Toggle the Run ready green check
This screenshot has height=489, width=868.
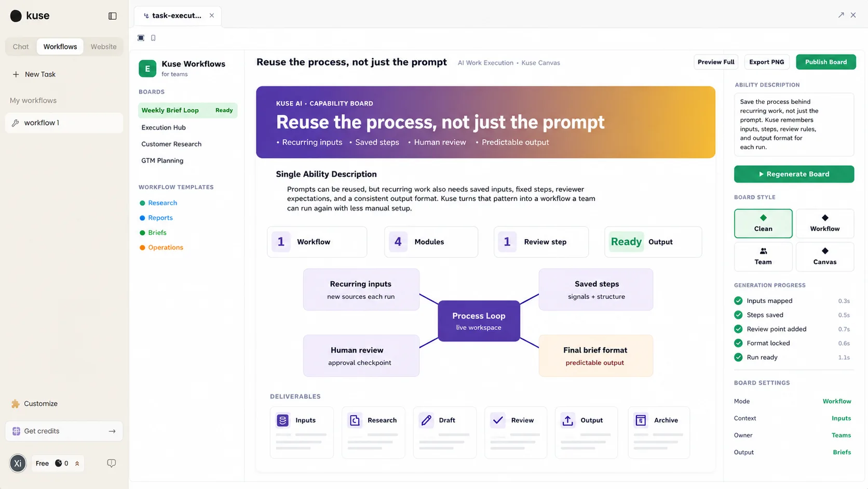pyautogui.click(x=738, y=358)
